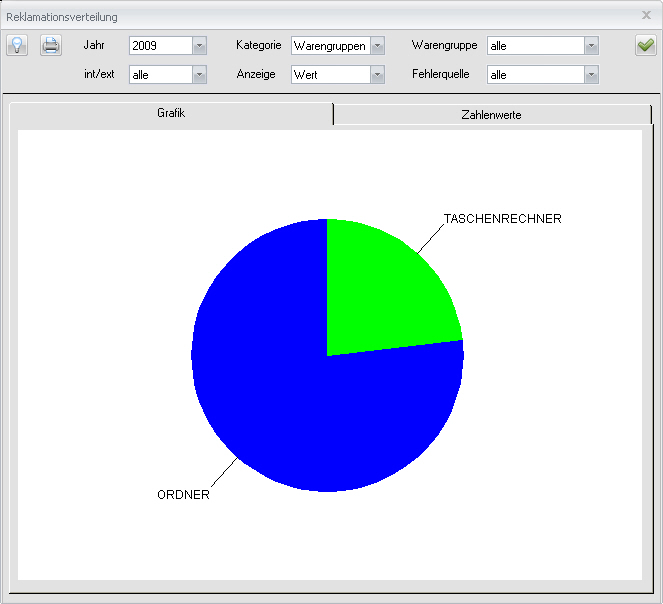Close the Reklamationsverteilung window
Image resolution: width=663 pixels, height=604 pixels.
[646, 15]
